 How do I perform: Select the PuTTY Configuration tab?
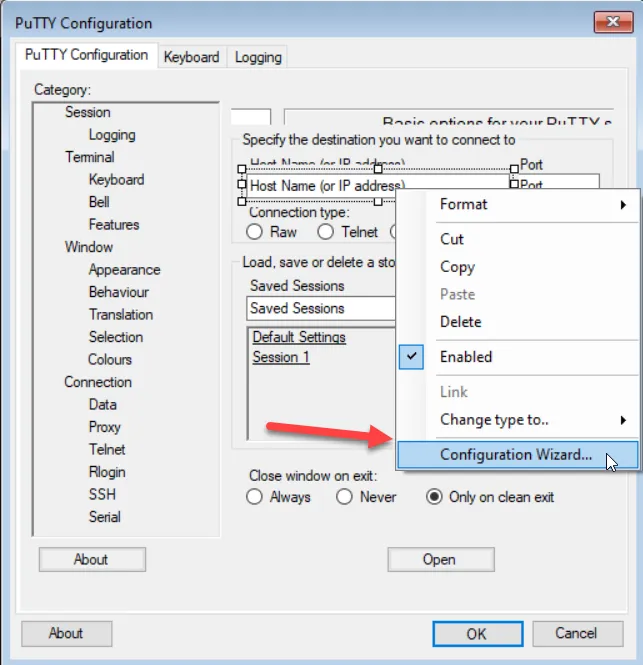coord(87,55)
